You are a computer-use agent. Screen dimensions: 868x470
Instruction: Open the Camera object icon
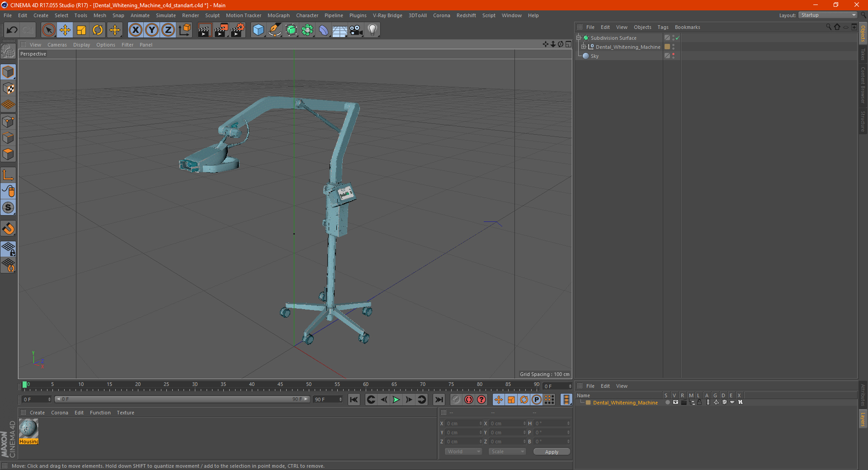[x=356, y=30]
